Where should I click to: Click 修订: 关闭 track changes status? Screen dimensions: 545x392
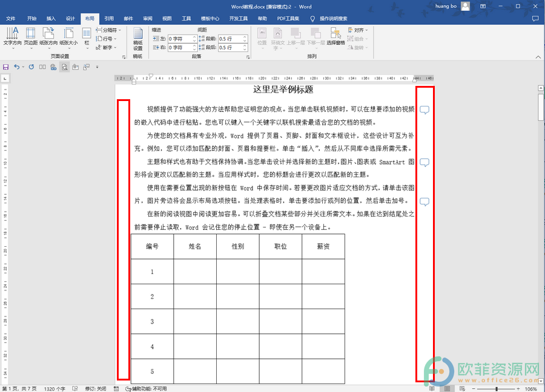pos(96,389)
